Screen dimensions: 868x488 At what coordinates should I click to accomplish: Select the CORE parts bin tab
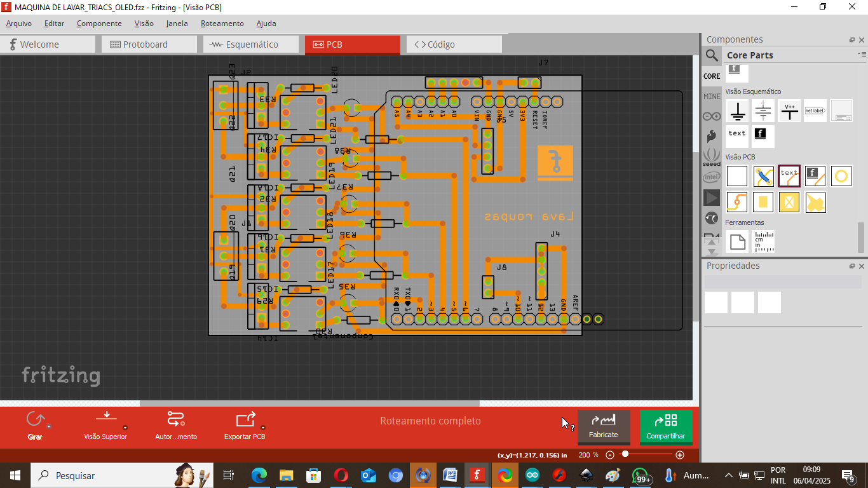711,75
